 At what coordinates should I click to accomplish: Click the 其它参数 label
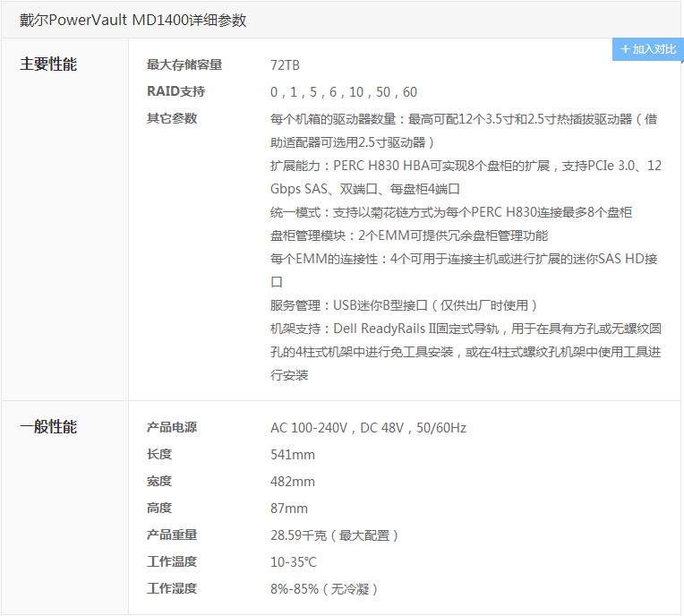tap(172, 118)
